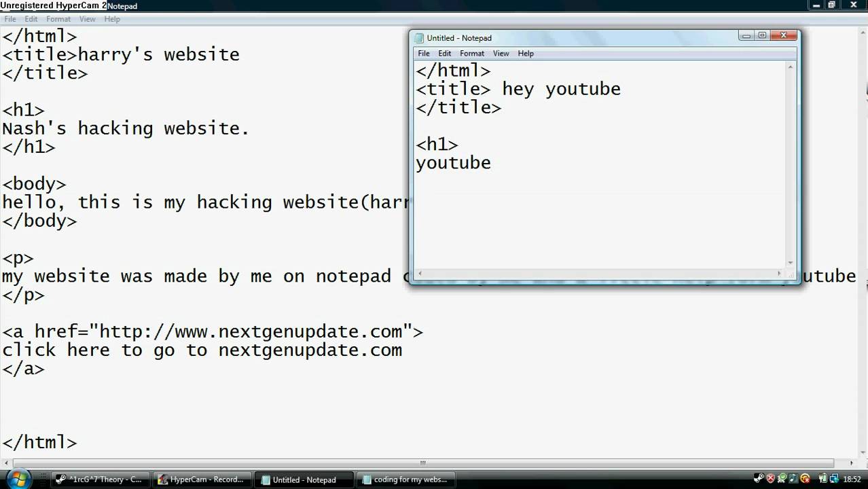Image resolution: width=868 pixels, height=489 pixels.
Task: Click '</title>' line in small Notepad
Action: pyautogui.click(x=458, y=107)
